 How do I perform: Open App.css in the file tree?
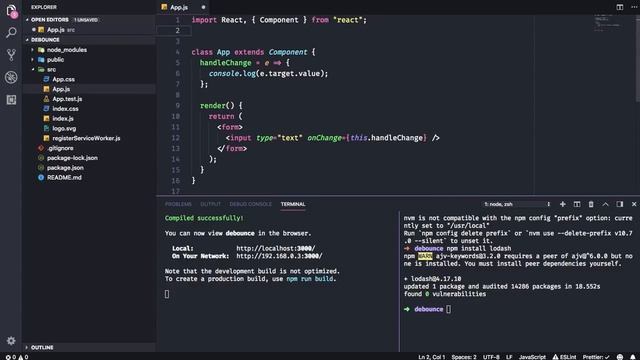coord(63,79)
